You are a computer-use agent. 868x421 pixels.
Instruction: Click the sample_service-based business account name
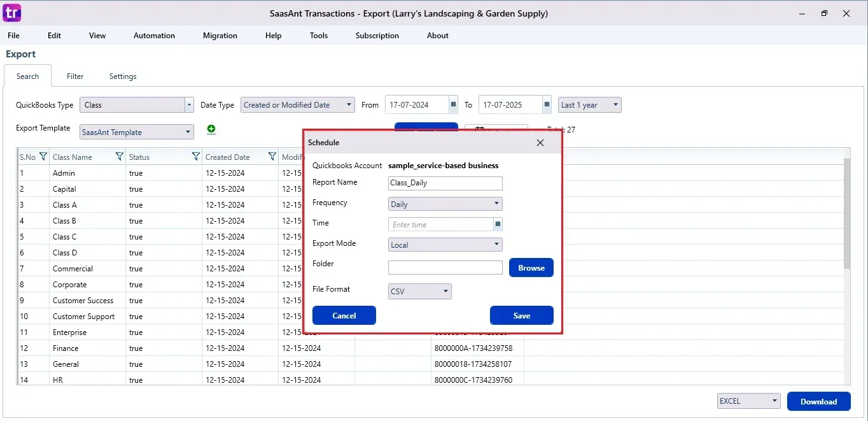444,166
